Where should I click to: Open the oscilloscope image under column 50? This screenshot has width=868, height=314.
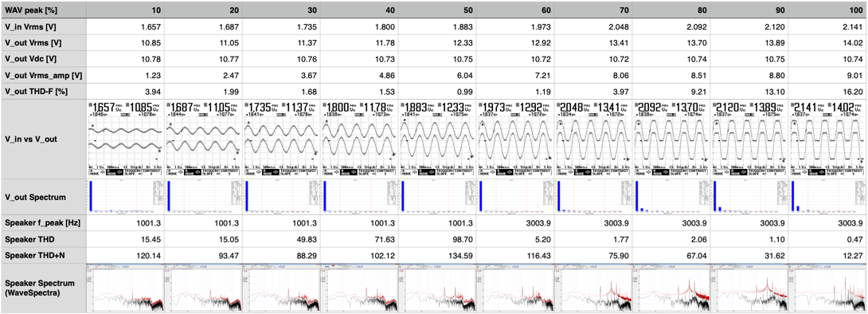click(437, 139)
